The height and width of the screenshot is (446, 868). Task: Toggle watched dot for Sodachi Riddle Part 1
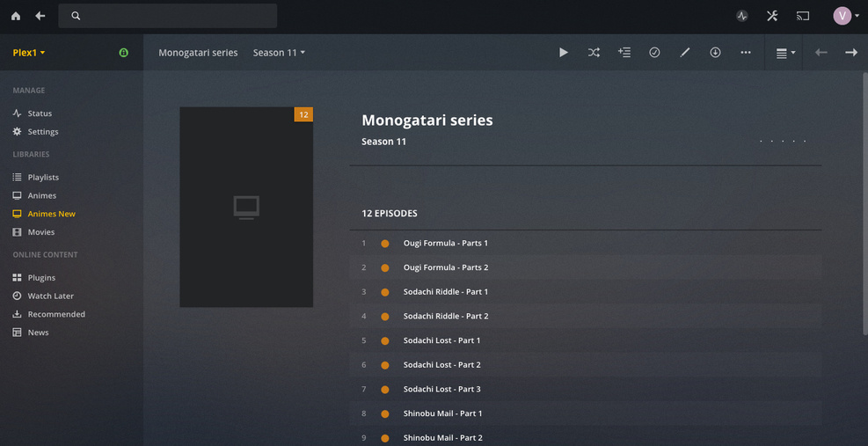[384, 292]
